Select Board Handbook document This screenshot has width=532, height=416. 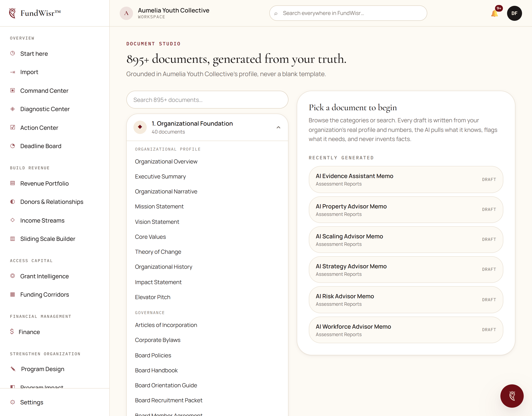click(x=156, y=370)
